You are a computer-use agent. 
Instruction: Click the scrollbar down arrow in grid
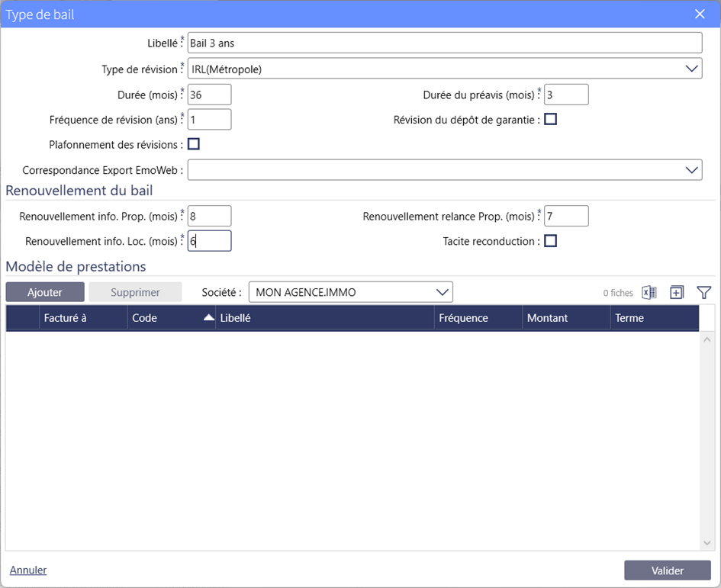tap(707, 542)
